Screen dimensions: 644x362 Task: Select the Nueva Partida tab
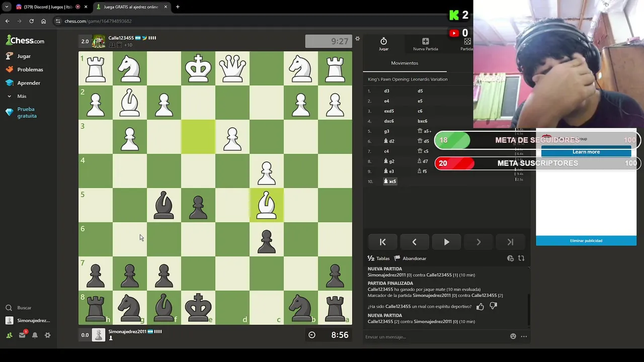(426, 44)
